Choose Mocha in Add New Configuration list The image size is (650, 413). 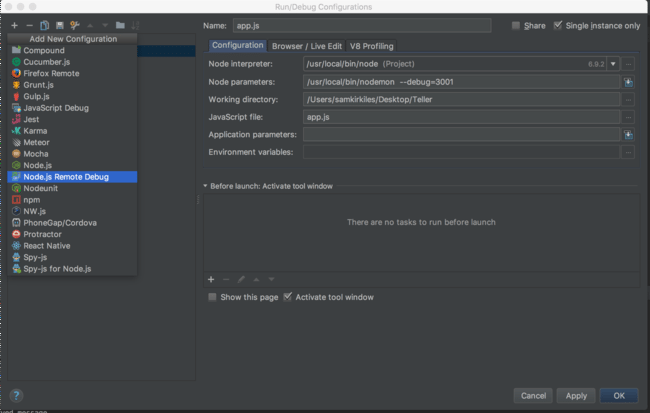(36, 154)
